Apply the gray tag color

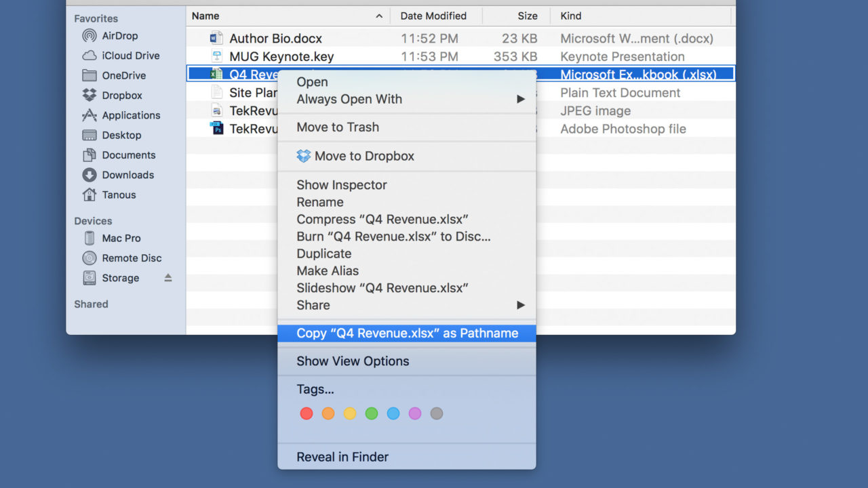click(437, 413)
